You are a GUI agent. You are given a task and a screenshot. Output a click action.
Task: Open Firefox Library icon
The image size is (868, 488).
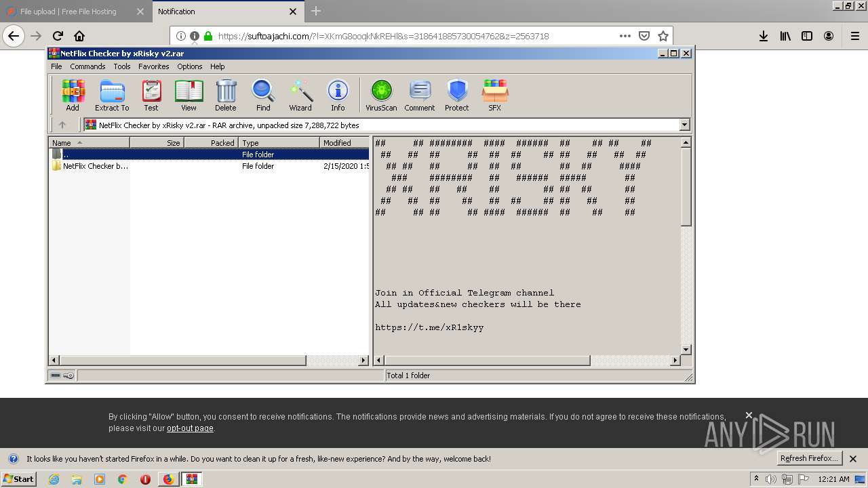pos(785,36)
